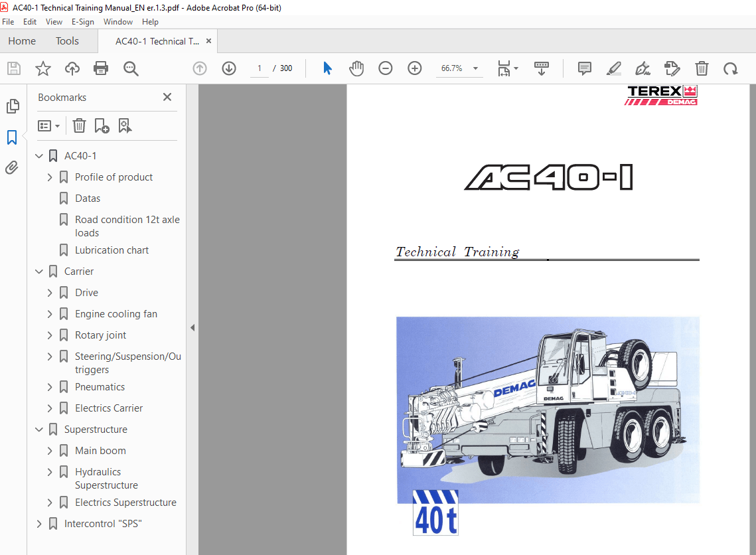Screen dimensions: 756x555
Task: Click the Share file icon in the toolbar
Action: (72, 68)
